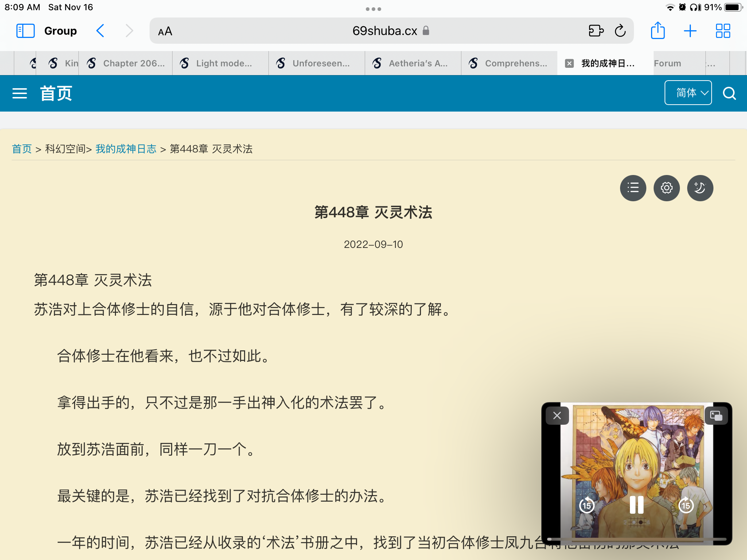Open the 我的成神日志 breadcrumb link
The height and width of the screenshot is (560, 747).
point(125,149)
